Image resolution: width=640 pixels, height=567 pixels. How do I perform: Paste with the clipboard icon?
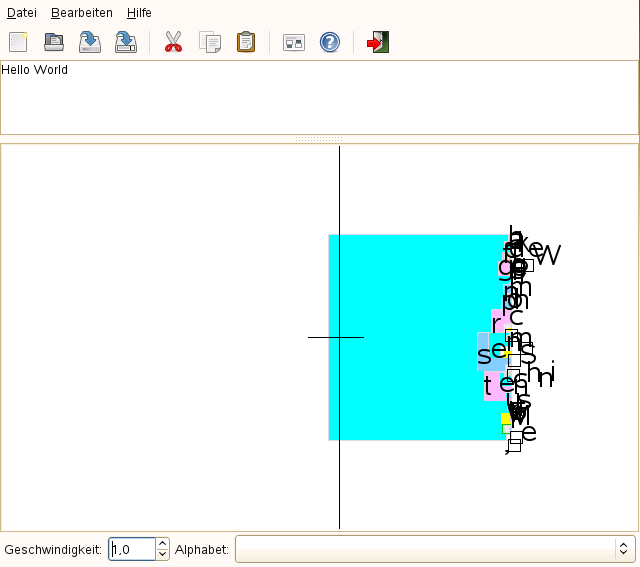[246, 42]
